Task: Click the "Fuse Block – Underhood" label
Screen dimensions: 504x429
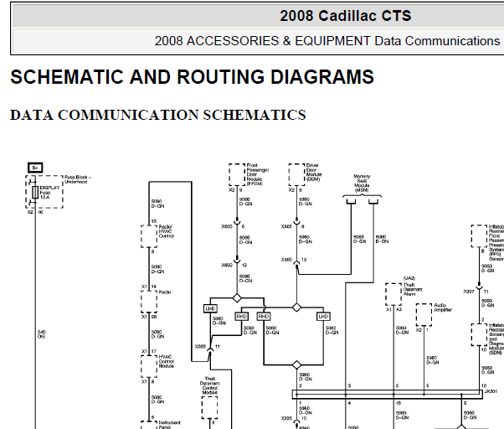Action: point(78,179)
